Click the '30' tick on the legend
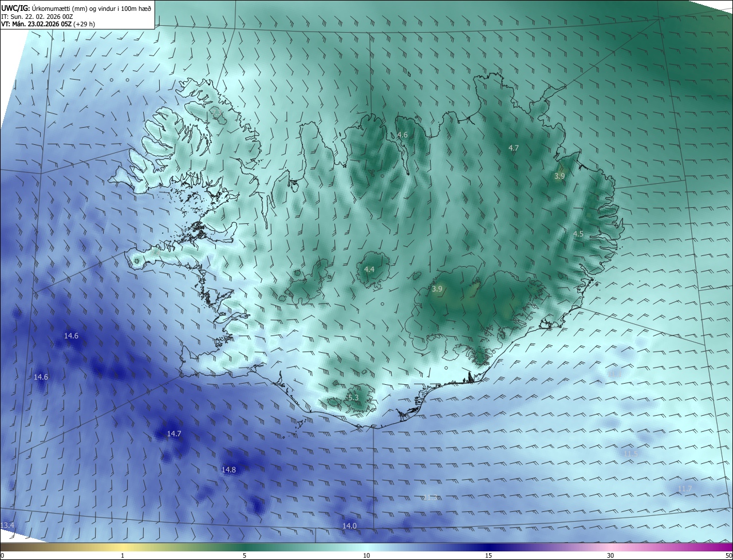733x560 pixels. [x=610, y=556]
